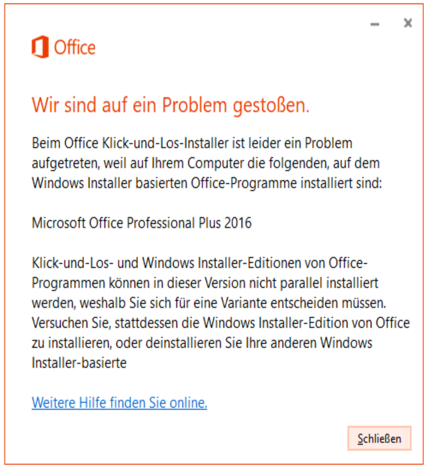
Task: Click the line starting 'Klick-und-Los- und Windows Installer-Editionen'
Action: click(x=199, y=263)
